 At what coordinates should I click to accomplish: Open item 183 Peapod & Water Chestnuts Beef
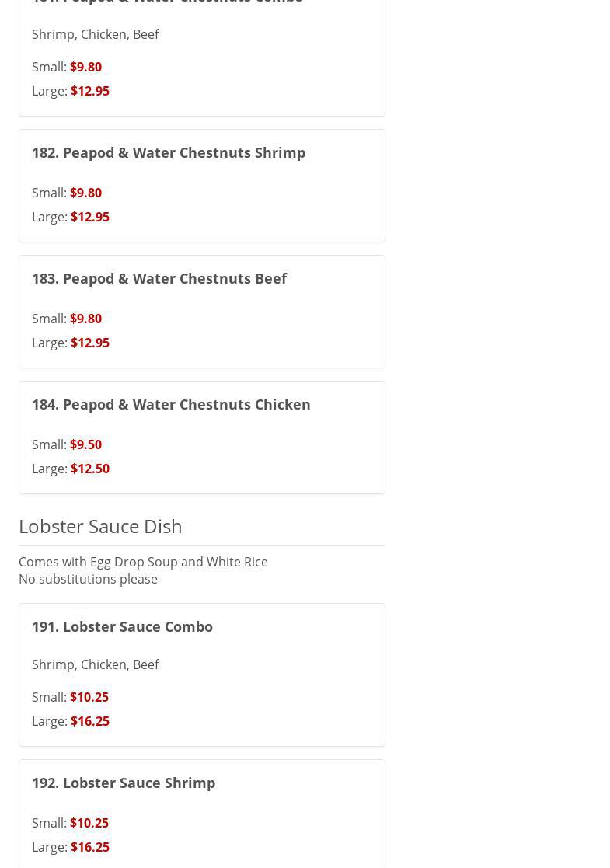(159, 278)
